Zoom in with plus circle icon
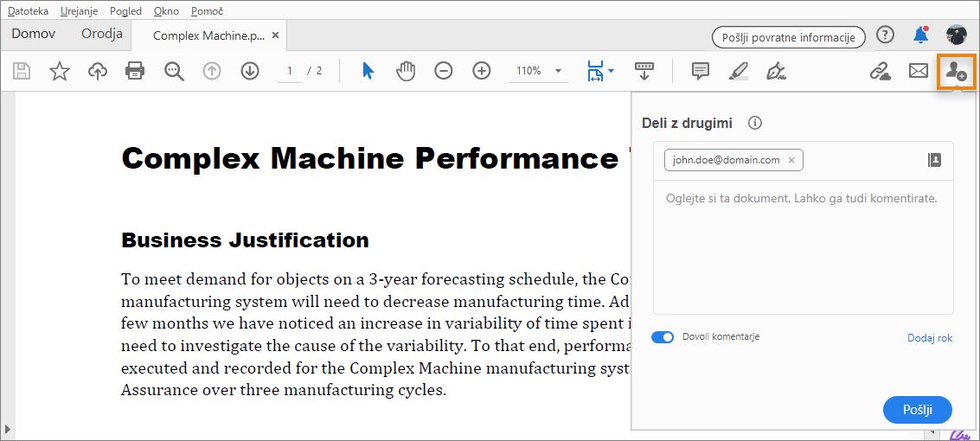This screenshot has width=980, height=441. (x=481, y=71)
